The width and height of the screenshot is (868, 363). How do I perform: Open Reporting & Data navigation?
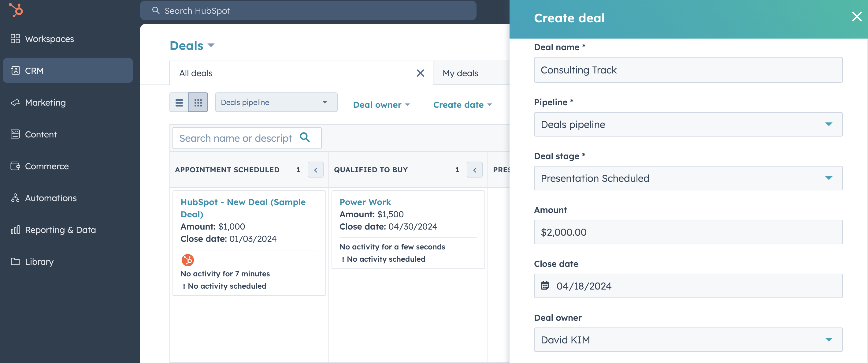pyautogui.click(x=60, y=230)
